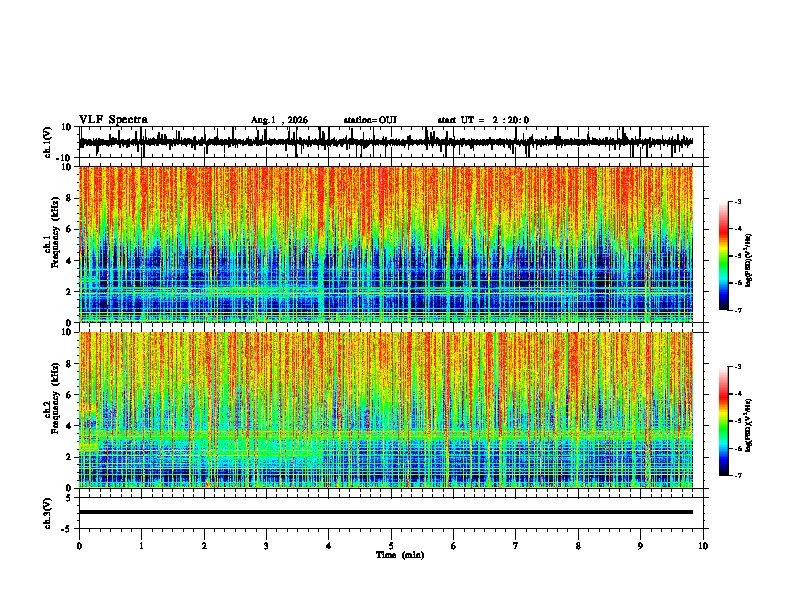Select the ch.3(V) axis label
This screenshot has width=792, height=612.
pos(48,514)
